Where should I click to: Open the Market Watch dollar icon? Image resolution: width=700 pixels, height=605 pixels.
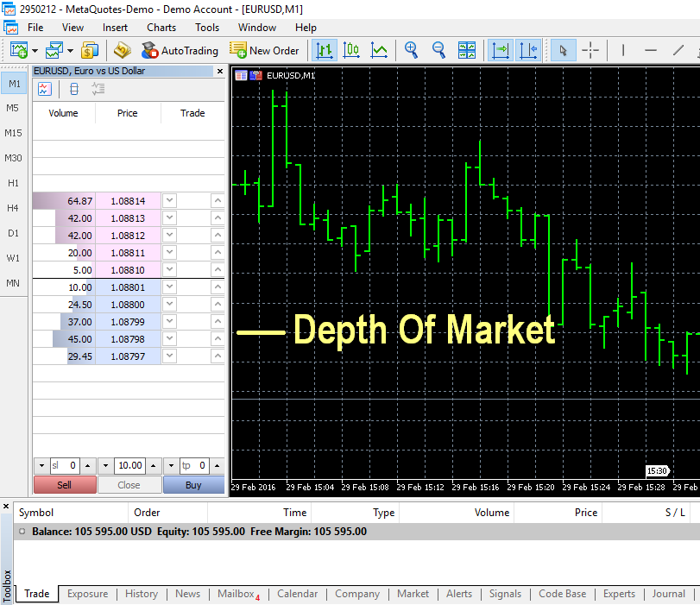(x=90, y=50)
